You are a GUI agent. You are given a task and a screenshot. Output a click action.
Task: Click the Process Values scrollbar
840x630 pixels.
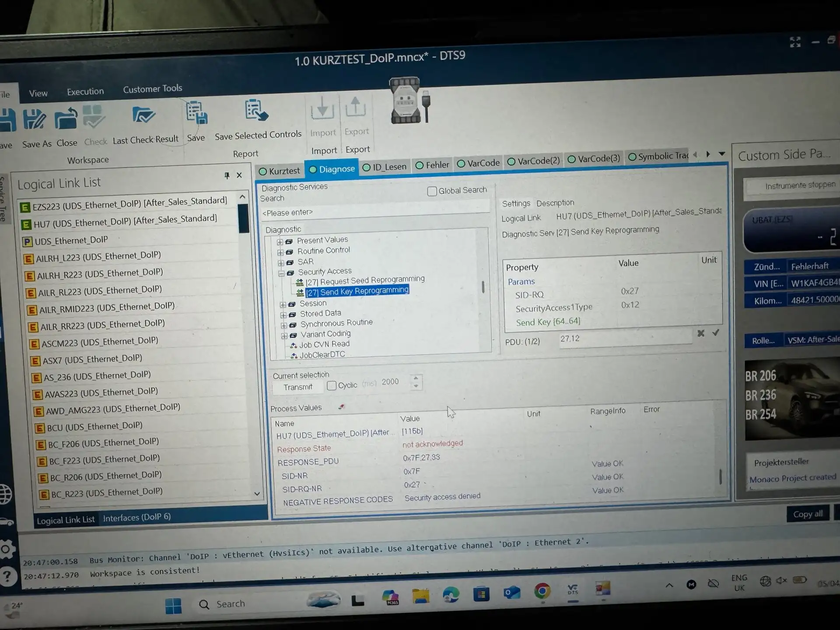721,476
